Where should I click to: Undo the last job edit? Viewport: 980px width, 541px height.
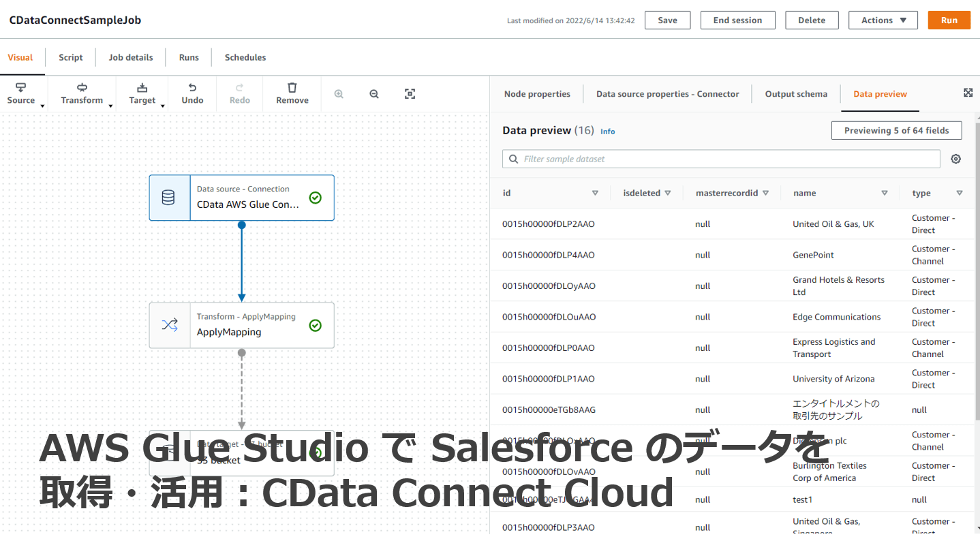pos(192,93)
